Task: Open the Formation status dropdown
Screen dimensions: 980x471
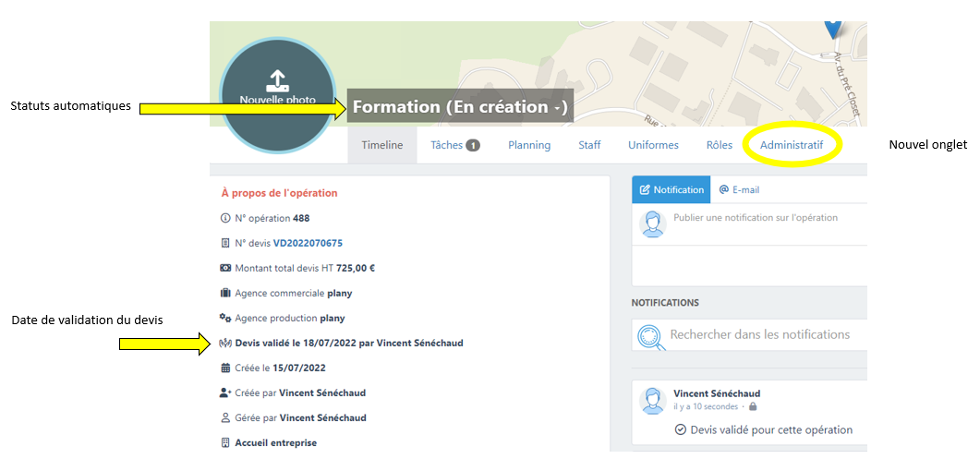Action: [x=459, y=107]
